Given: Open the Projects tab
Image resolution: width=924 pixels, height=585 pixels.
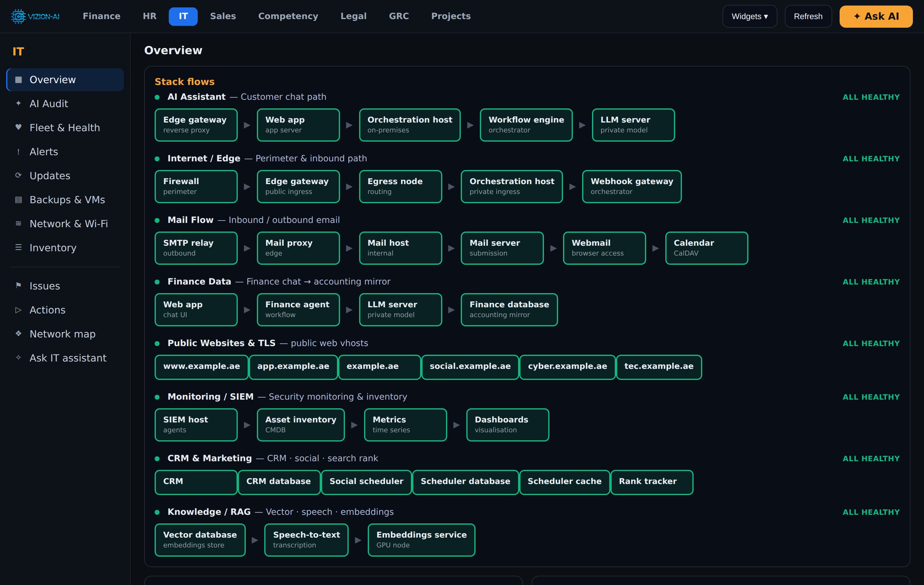Looking at the screenshot, I should point(451,16).
